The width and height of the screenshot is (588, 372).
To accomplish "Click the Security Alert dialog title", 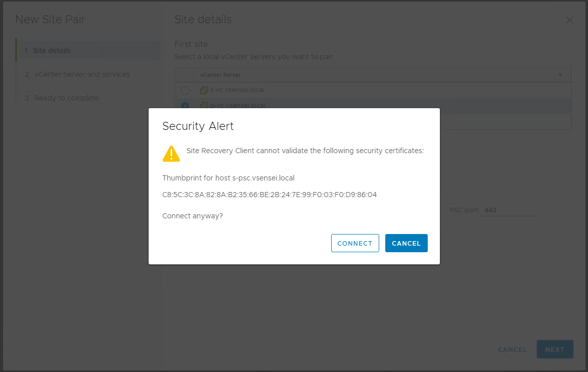I will pyautogui.click(x=198, y=126).
